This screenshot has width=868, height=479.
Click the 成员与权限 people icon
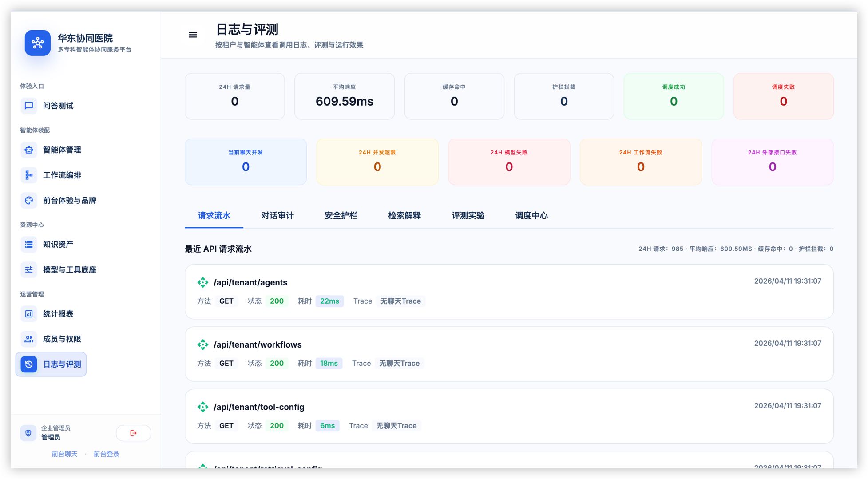click(29, 339)
